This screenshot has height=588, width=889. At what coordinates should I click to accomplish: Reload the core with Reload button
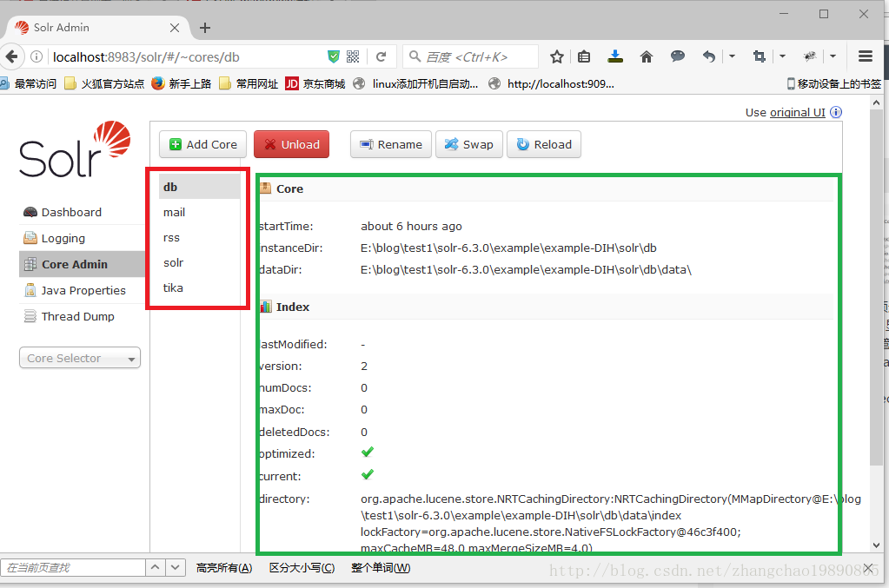coord(544,144)
